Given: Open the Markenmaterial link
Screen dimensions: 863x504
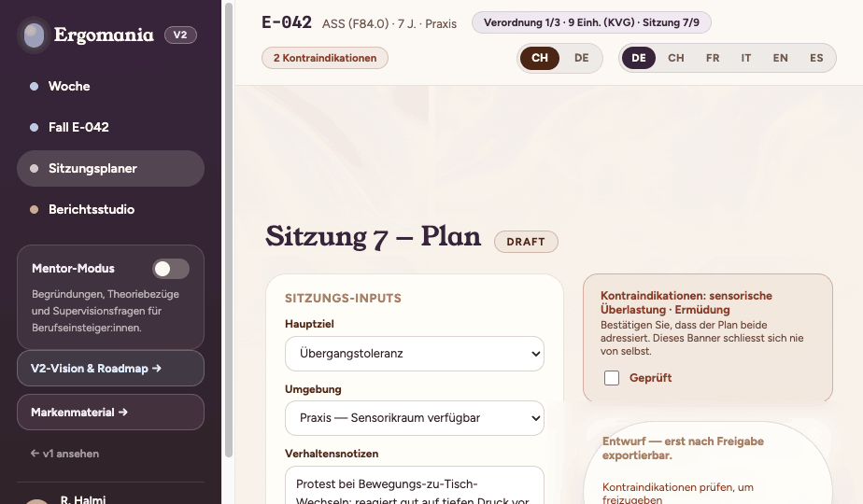Looking at the screenshot, I should pos(110,413).
